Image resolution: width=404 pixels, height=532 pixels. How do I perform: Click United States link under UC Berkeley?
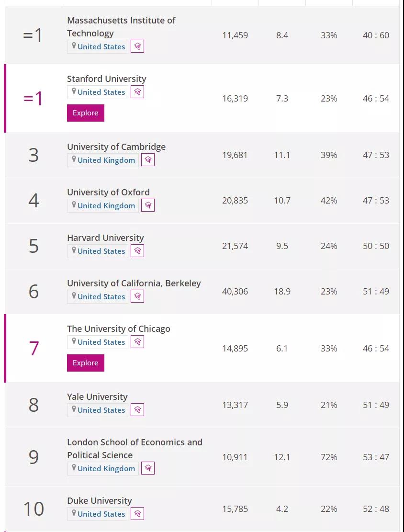point(101,296)
